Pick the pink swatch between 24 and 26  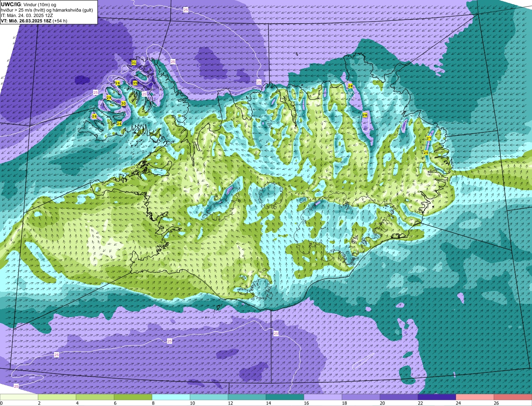[475, 397]
